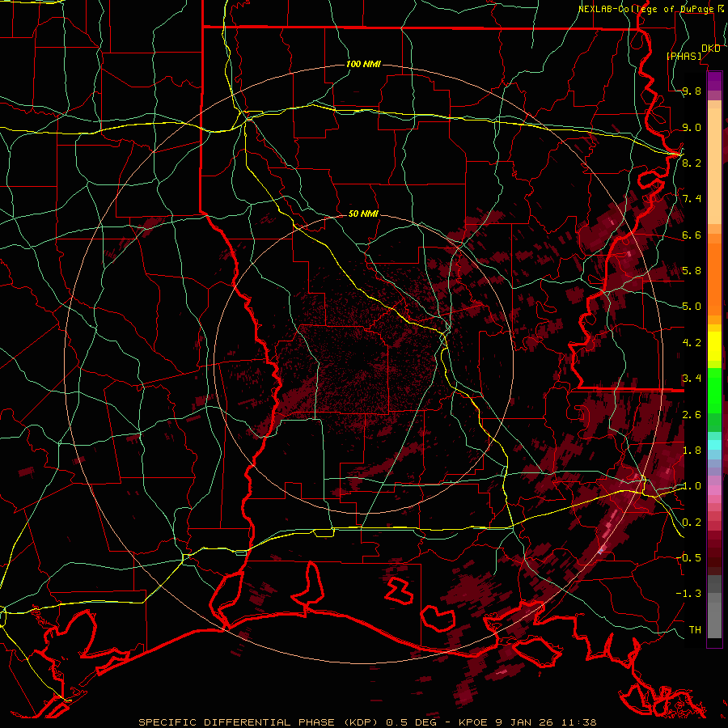Click the 3.4 scale value

coord(692,379)
